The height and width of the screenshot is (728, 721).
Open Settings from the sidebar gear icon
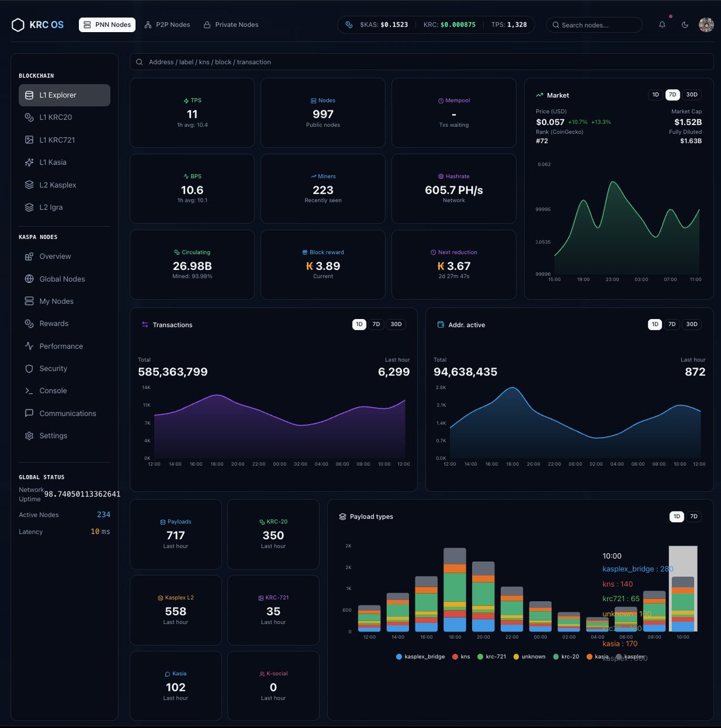29,436
